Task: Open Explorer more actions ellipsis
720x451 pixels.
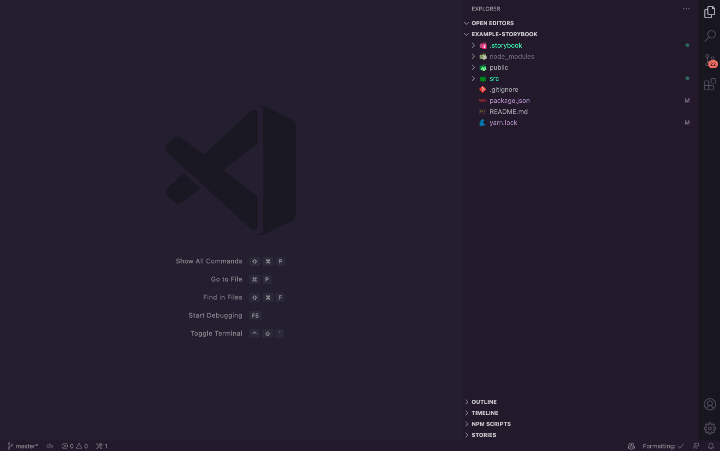Action: 686,9
